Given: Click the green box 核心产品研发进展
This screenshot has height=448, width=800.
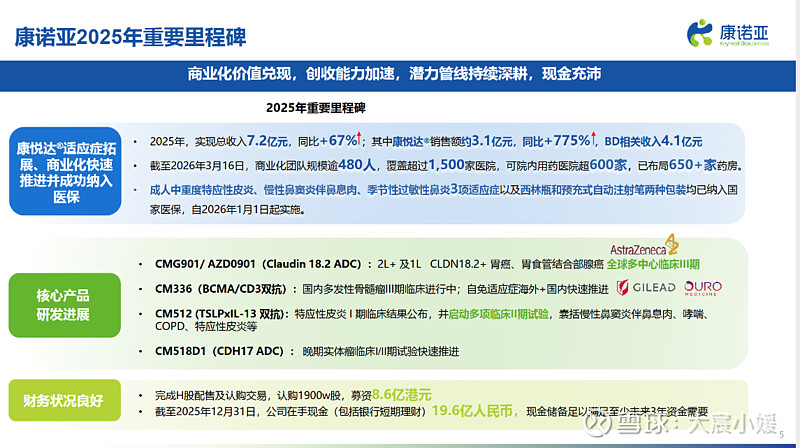Looking at the screenshot, I should (x=65, y=305).
